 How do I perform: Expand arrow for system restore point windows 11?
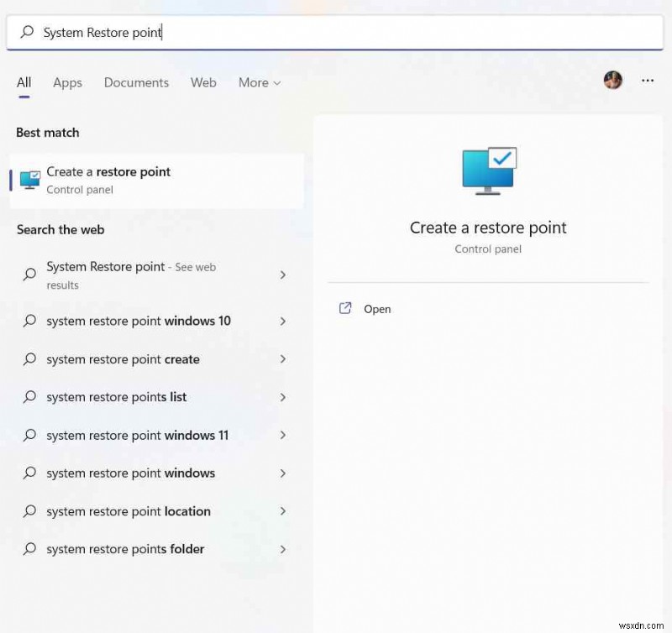pos(283,435)
